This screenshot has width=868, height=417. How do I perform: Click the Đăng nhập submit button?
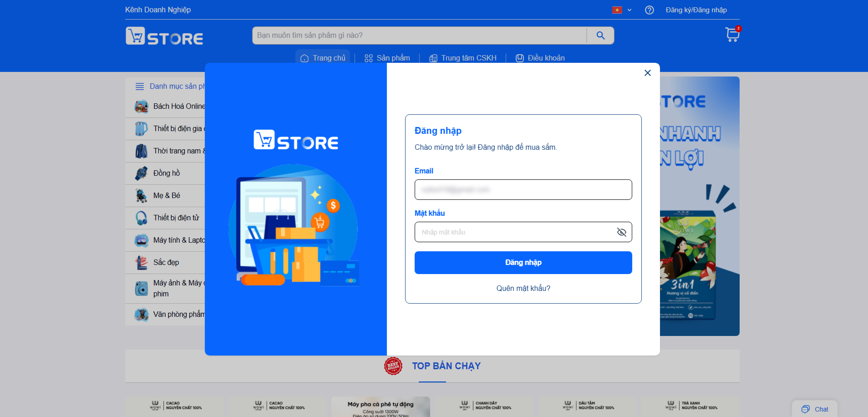coord(523,262)
